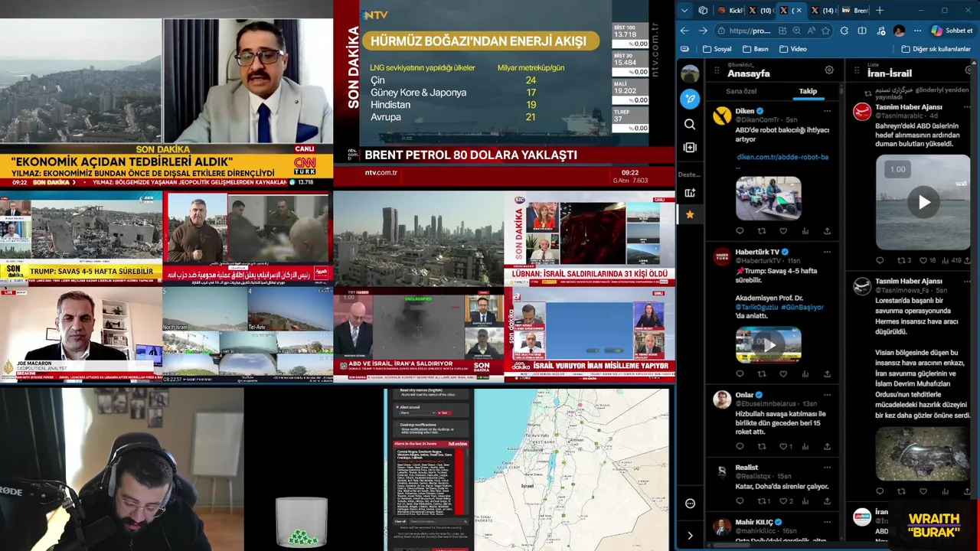Focus the browser address bar URL
980x551 pixels.
(750, 31)
